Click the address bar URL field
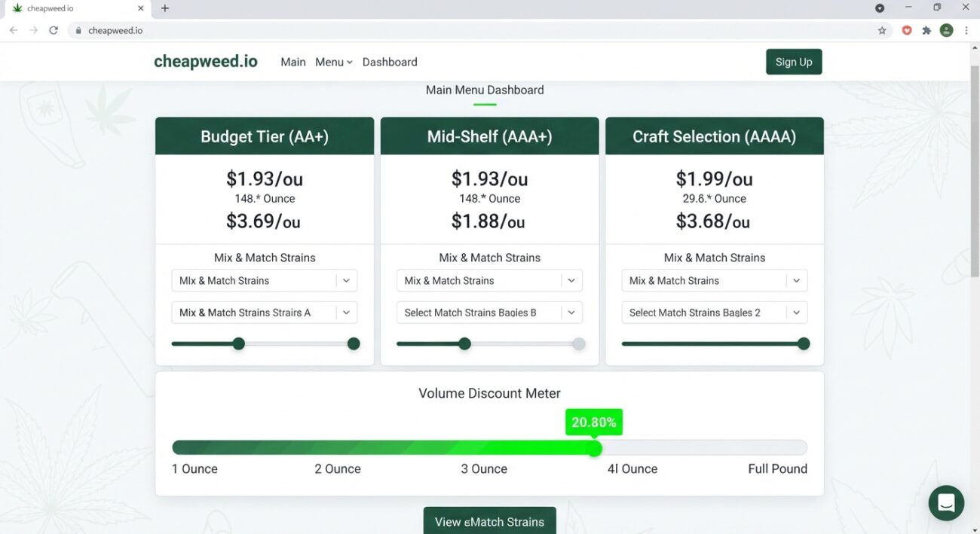 tap(479, 30)
